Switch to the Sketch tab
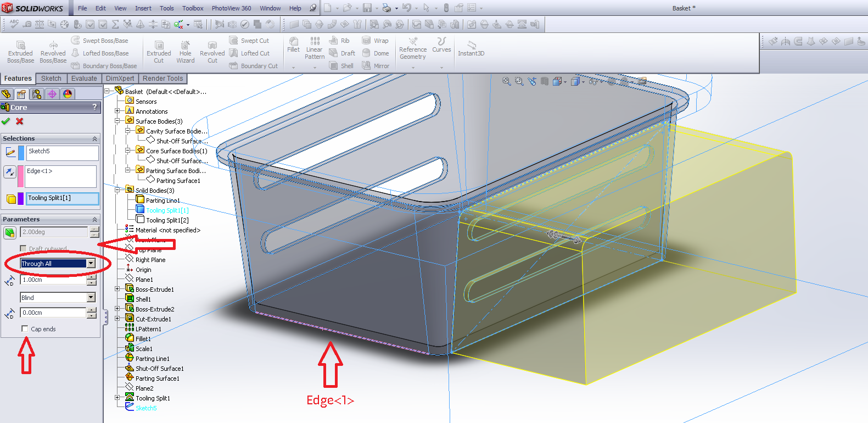868x423 pixels. (x=52, y=79)
